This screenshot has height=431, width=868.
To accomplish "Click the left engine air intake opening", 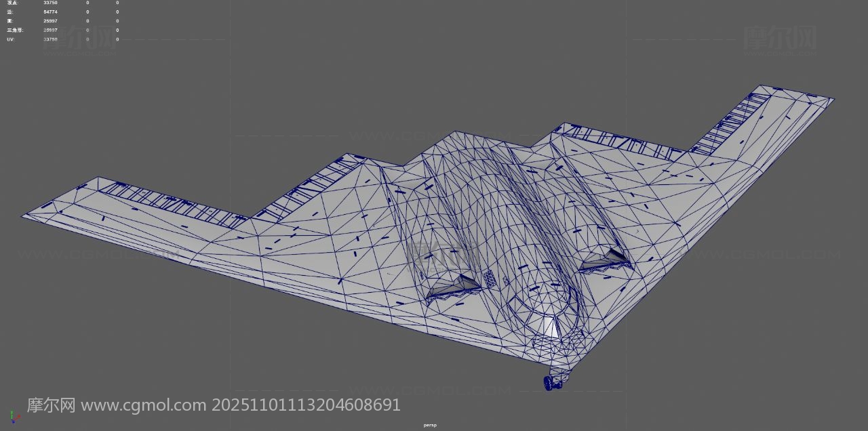I will click(454, 288).
